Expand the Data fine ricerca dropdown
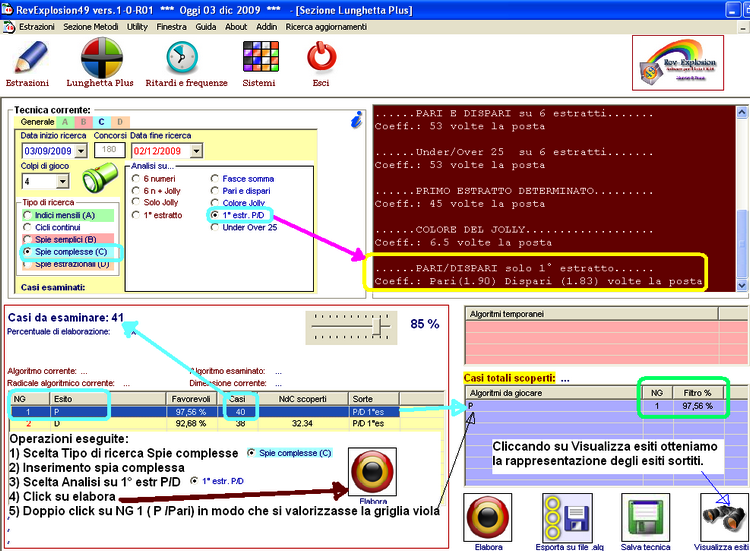 pyautogui.click(x=195, y=151)
